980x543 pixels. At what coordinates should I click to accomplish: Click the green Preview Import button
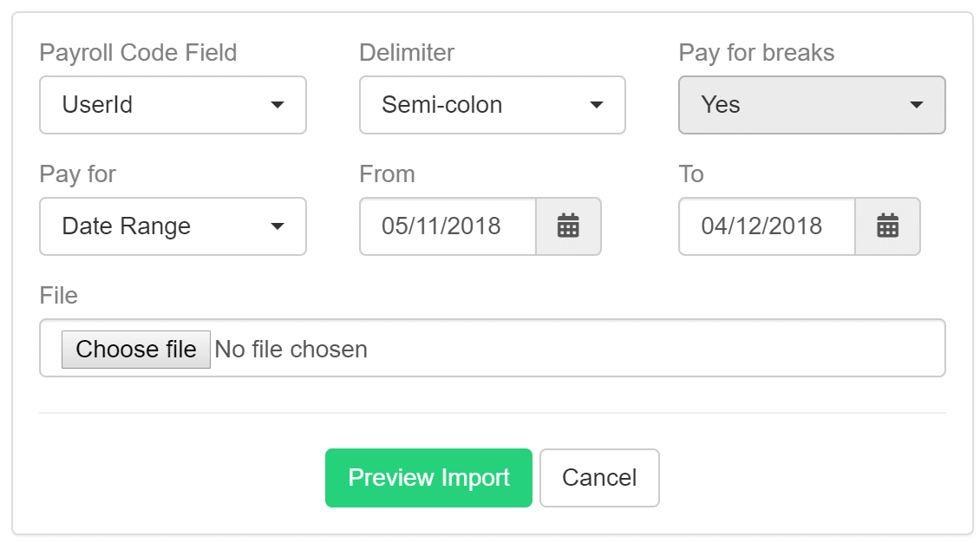click(x=428, y=477)
